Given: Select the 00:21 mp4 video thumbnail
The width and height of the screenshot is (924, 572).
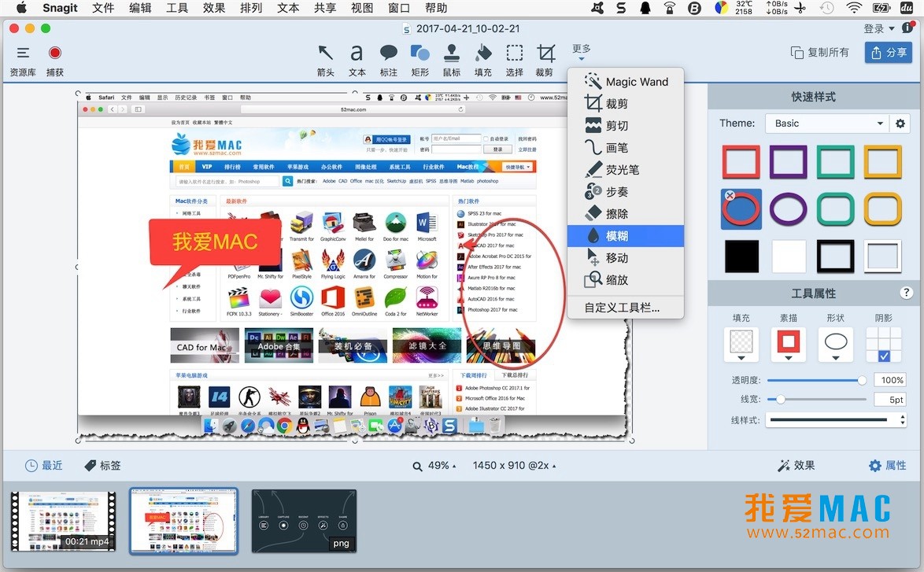Looking at the screenshot, I should (64, 522).
